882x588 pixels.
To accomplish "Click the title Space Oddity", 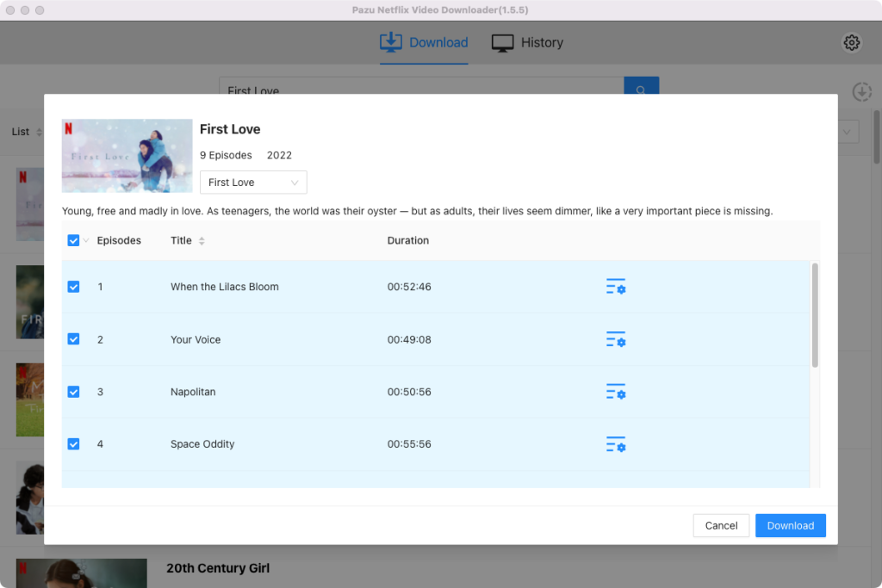I will point(202,444).
